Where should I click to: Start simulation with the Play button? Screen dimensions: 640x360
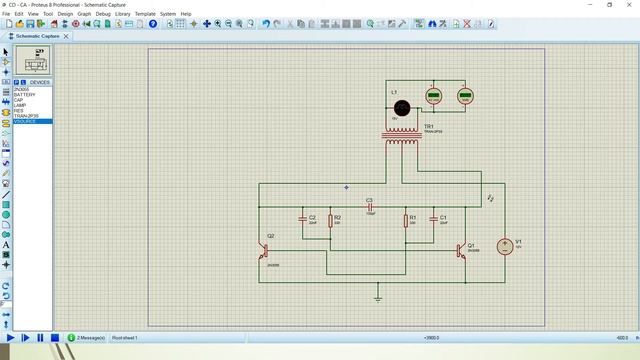point(11,338)
